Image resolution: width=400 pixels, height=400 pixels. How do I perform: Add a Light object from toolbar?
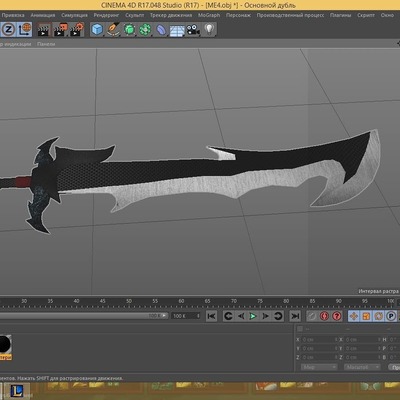click(209, 30)
